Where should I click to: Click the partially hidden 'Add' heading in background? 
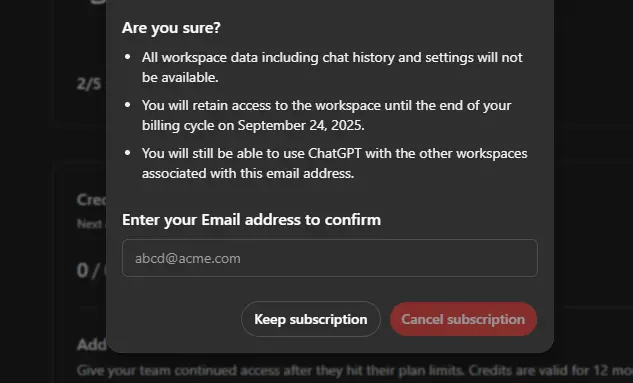[x=92, y=345]
